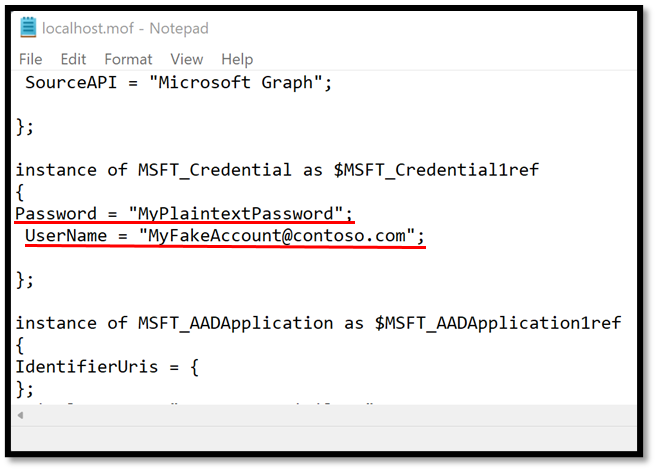Click the status bar area at bottom
Screen dimensions: 656x470
coord(324,439)
